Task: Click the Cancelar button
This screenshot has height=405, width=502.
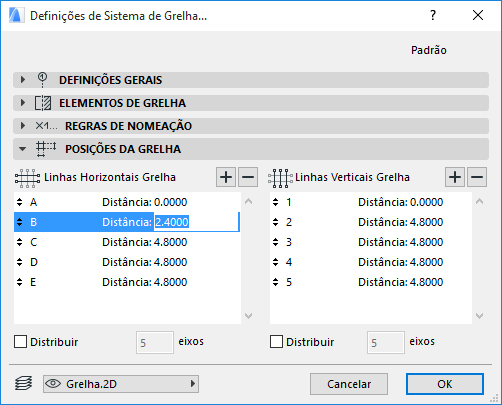Action: pos(349,384)
